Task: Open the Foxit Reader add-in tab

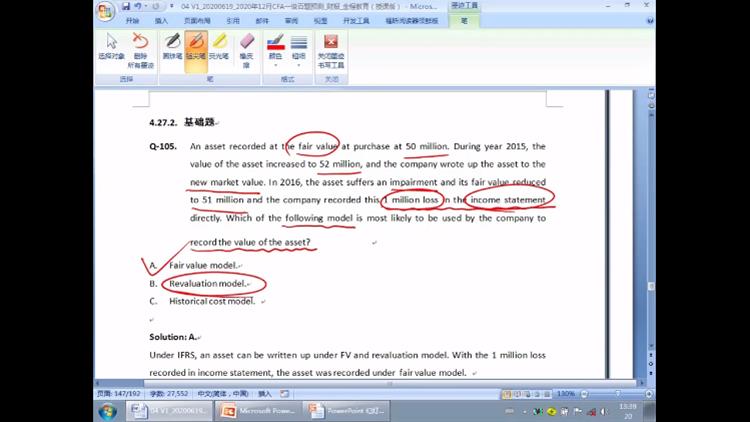Action: click(x=412, y=21)
